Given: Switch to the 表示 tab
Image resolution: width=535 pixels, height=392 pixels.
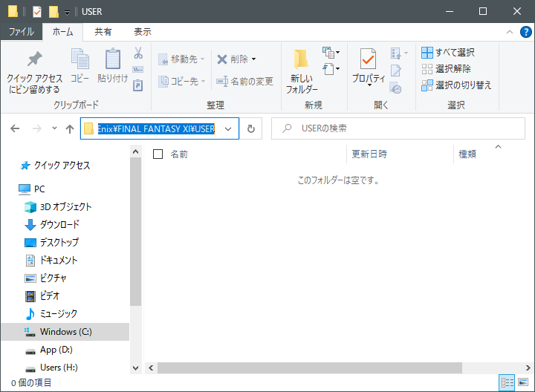Looking at the screenshot, I should (143, 32).
